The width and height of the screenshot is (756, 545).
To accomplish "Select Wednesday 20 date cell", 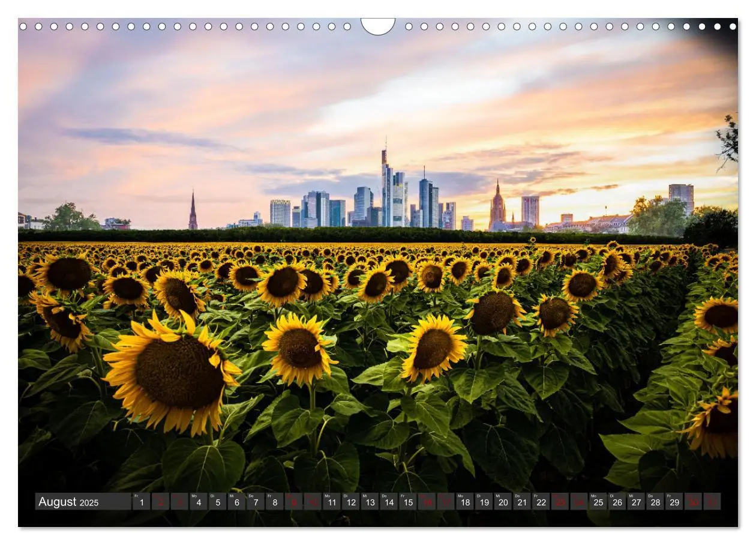I will coord(503,502).
